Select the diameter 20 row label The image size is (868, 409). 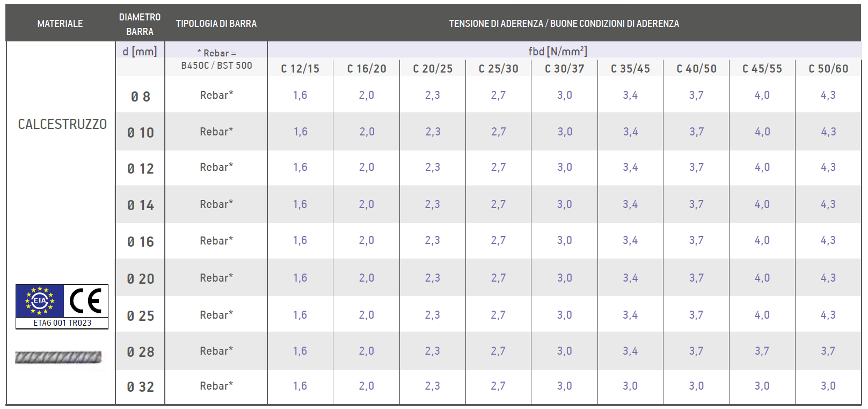pyautogui.click(x=140, y=279)
